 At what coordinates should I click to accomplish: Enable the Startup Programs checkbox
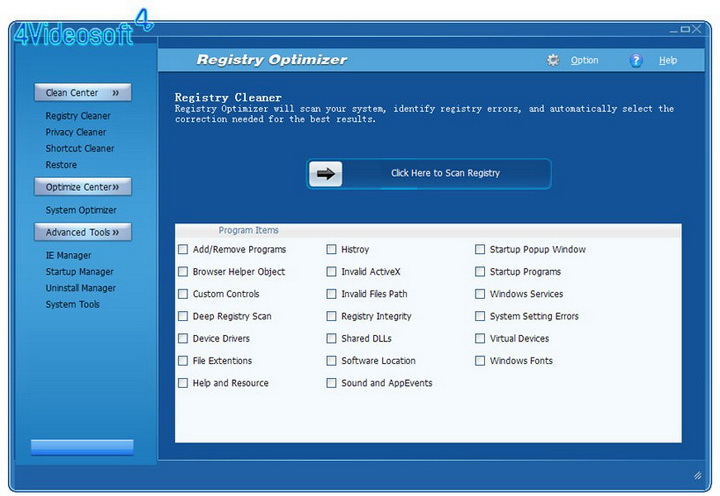point(480,271)
